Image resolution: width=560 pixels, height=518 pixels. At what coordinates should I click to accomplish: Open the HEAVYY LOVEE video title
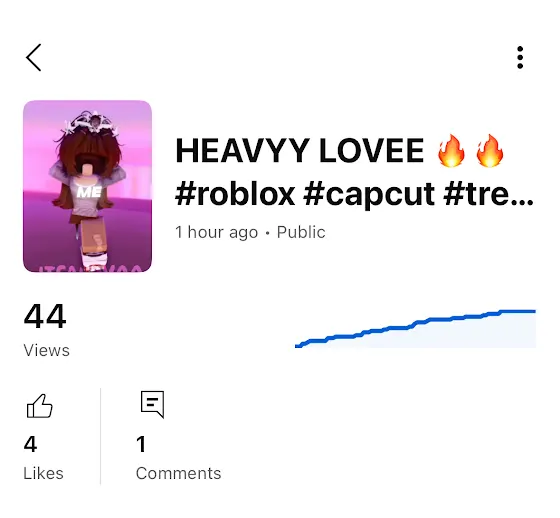tap(355, 173)
